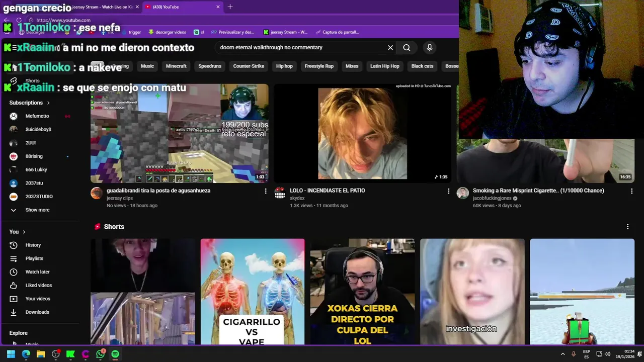Screen dimensions: 644x362
Task: Click the magnifier search button
Action: [407, 47]
